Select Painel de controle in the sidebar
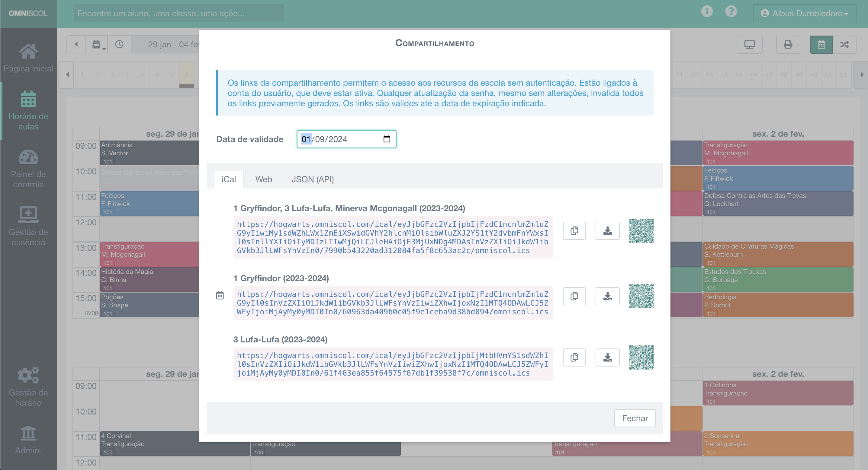Image resolution: width=868 pixels, height=470 pixels. tap(28, 168)
